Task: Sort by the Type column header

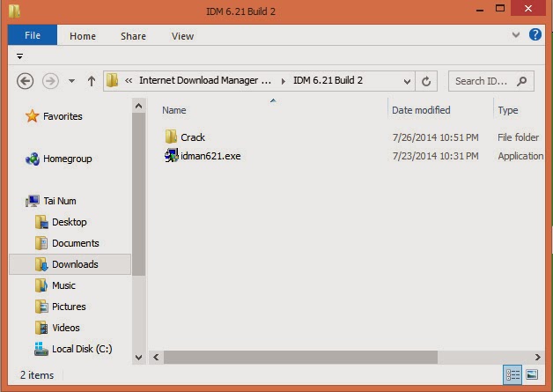Action: pyautogui.click(x=508, y=110)
